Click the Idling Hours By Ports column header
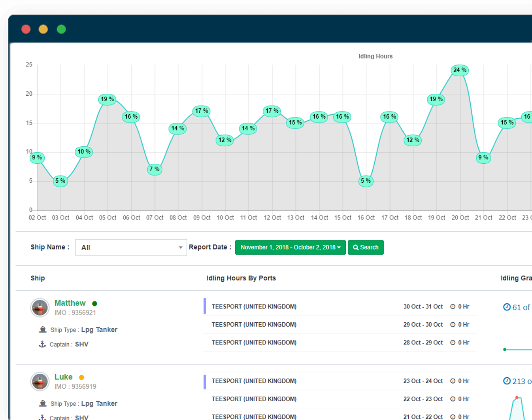Screen dimensions: 532x420 [x=241, y=278]
